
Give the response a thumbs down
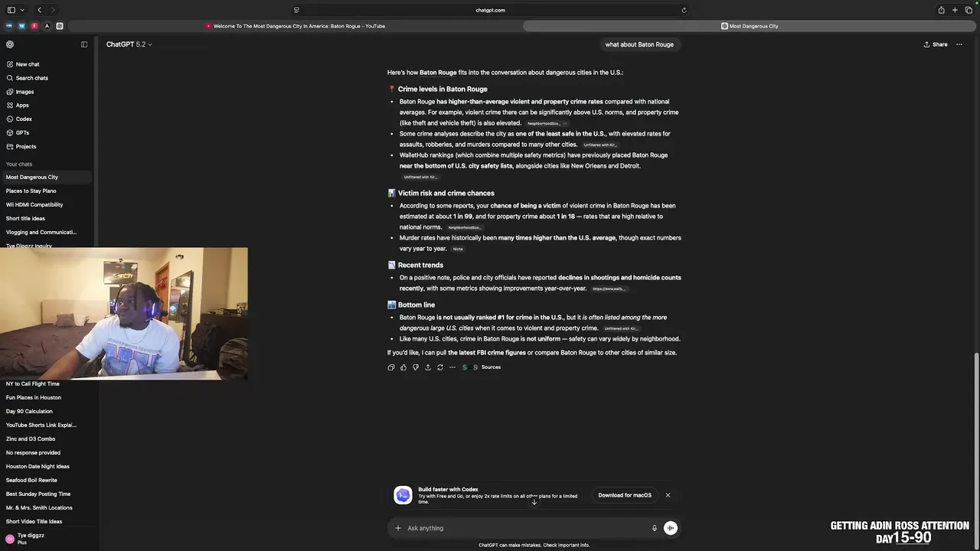click(x=416, y=367)
